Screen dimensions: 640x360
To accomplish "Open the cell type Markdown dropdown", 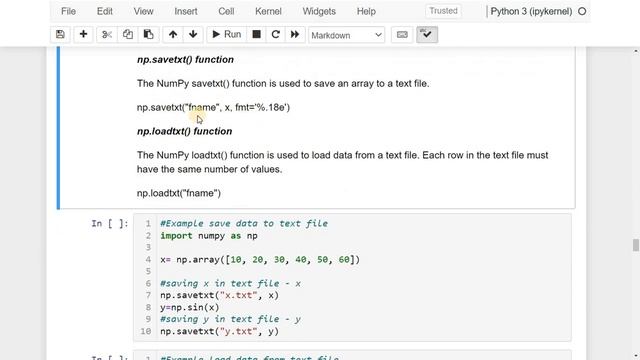I will [347, 36].
